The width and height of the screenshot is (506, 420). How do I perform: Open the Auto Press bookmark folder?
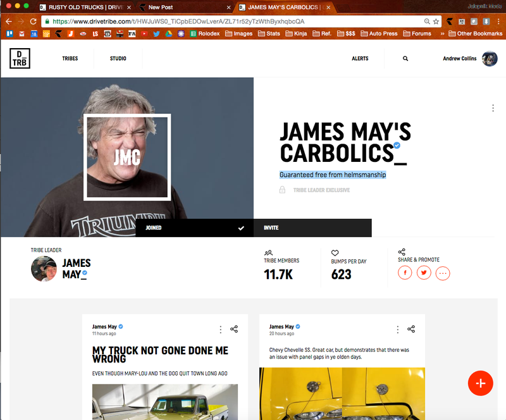pyautogui.click(x=379, y=34)
